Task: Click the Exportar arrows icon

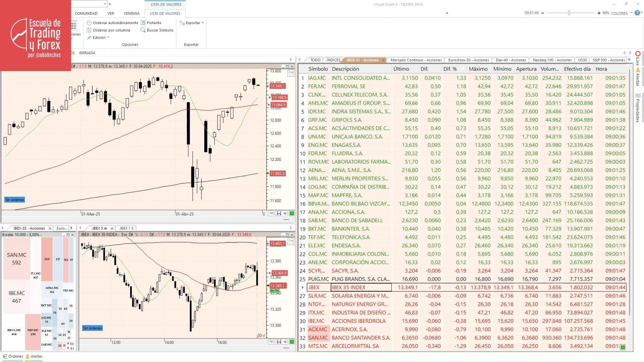Action: 182,23
